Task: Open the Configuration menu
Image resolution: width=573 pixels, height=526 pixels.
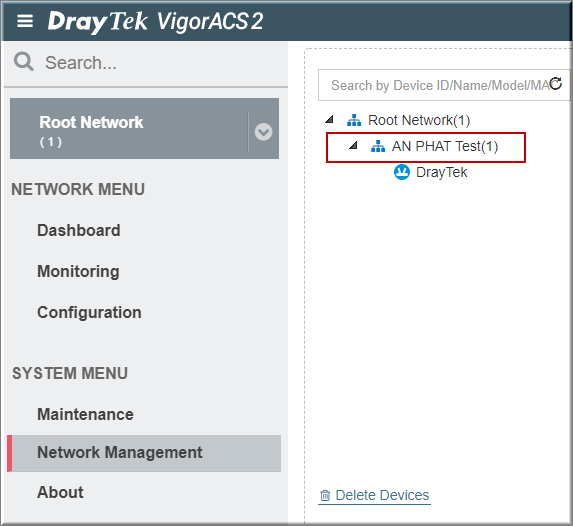Action: [x=89, y=313]
